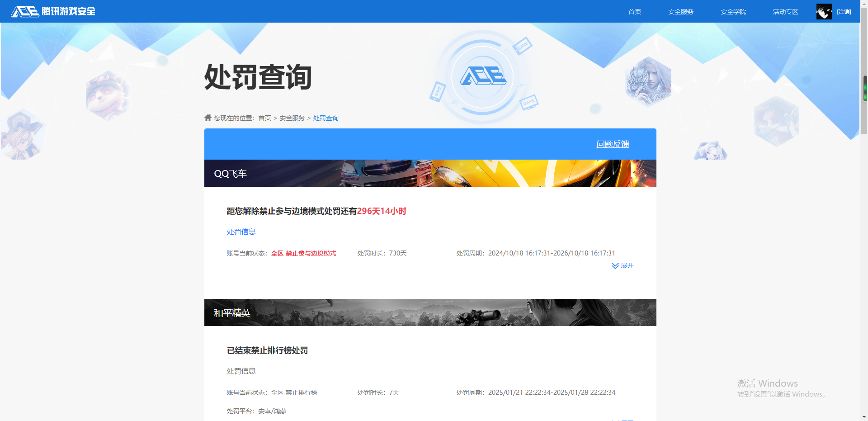Screen dimensions: 868x421
Task: Click the user avatar thumbnail in the top bar
Action: 824,11
